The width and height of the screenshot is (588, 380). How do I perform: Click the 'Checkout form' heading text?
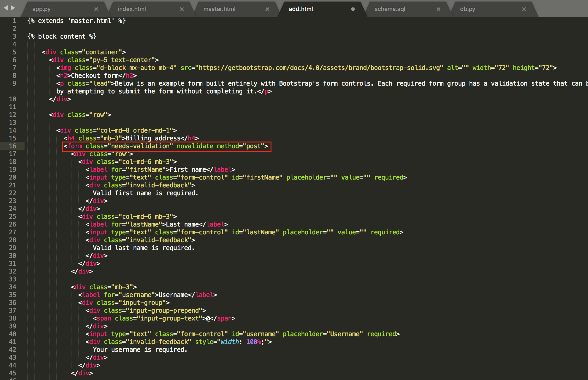click(x=94, y=76)
